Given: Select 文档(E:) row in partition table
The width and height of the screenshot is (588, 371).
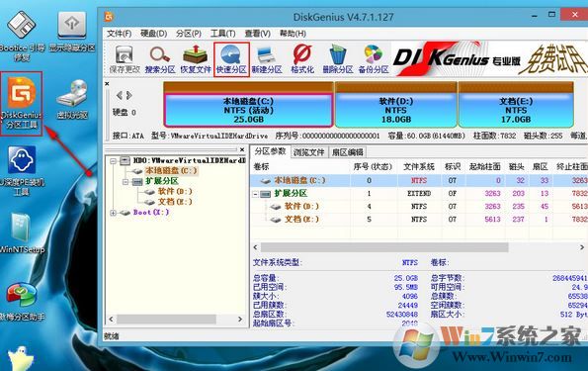Looking at the screenshot, I should click(419, 220).
